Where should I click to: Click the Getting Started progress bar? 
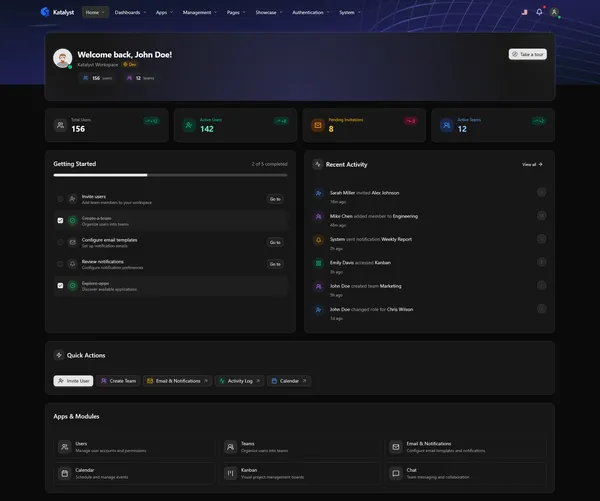170,175
